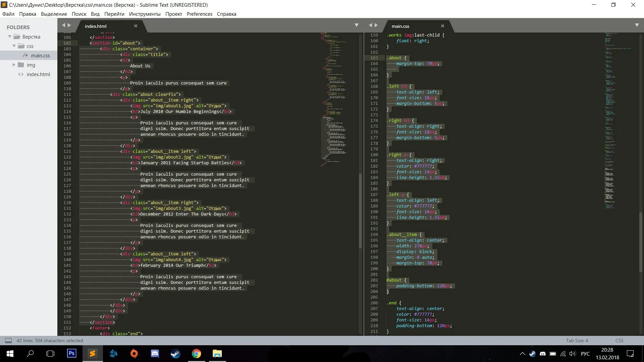This screenshot has height=362, width=644.
Task: Change the Tab Size: 4 setting
Action: [577, 341]
